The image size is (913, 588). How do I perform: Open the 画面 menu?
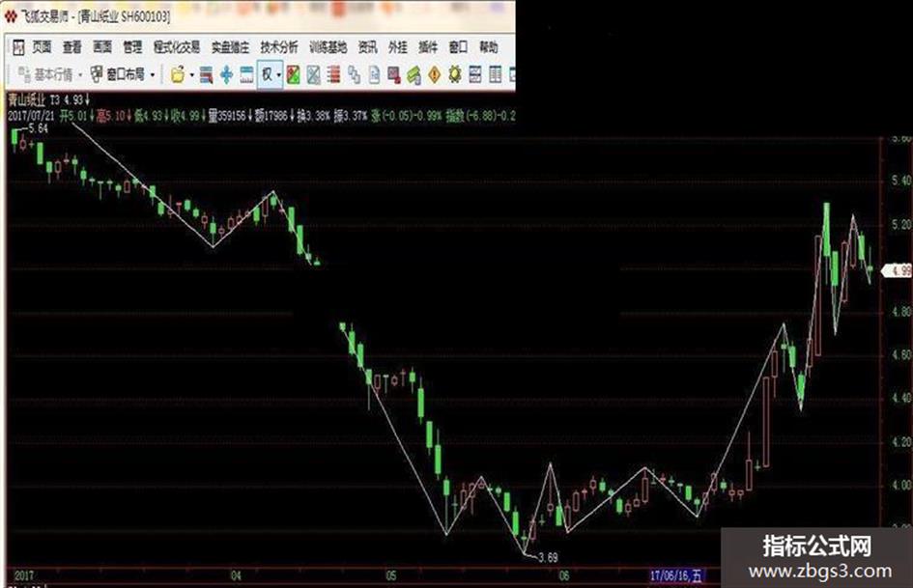tap(102, 47)
